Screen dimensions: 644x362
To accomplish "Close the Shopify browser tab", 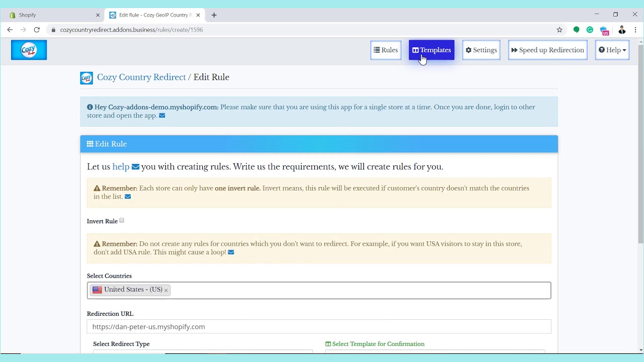I will (x=98, y=15).
